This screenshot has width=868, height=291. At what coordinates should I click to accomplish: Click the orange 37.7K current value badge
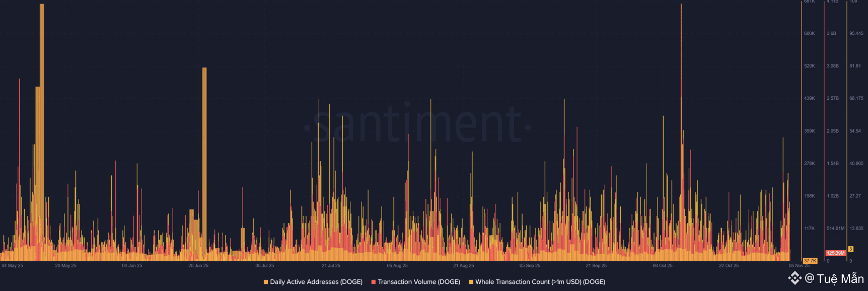(810, 261)
